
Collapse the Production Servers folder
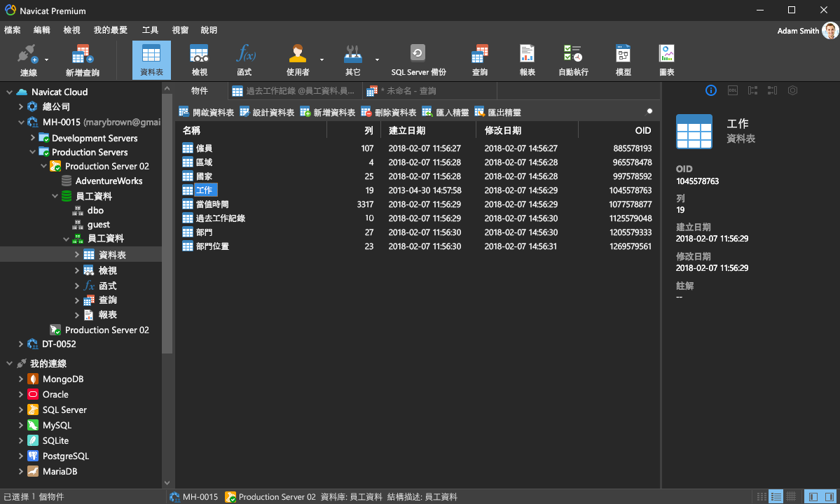point(33,152)
